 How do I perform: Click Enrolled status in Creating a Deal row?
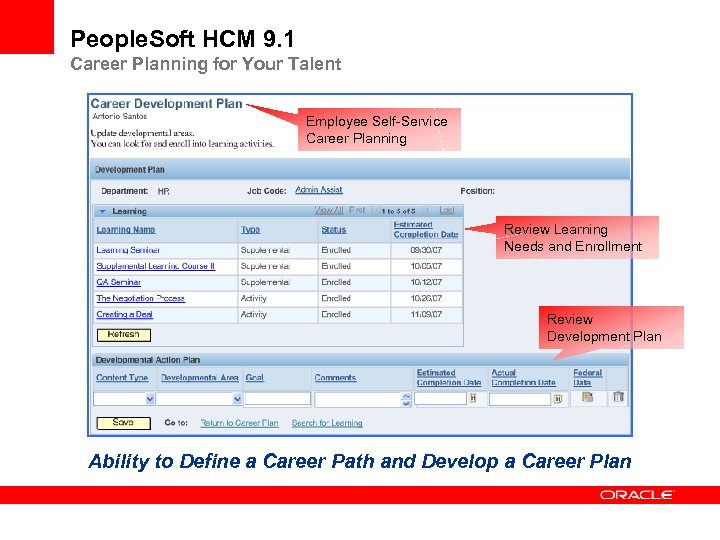tap(336, 315)
